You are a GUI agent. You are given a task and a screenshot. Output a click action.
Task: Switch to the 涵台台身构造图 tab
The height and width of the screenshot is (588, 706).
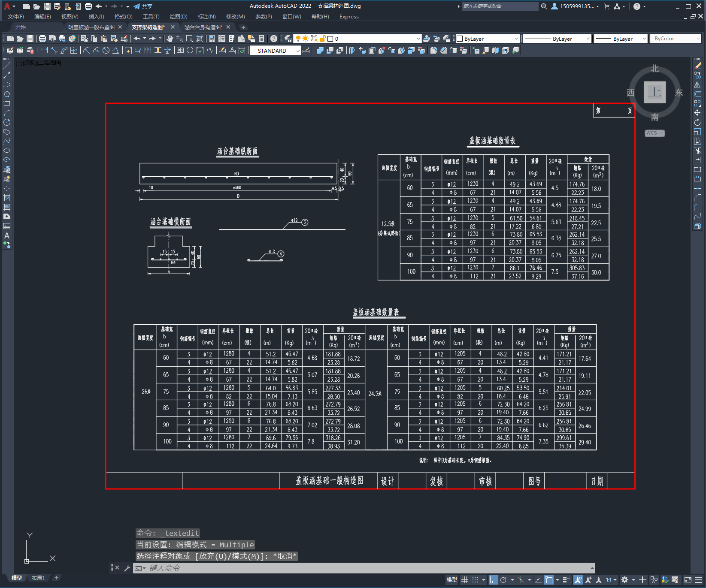(x=203, y=27)
